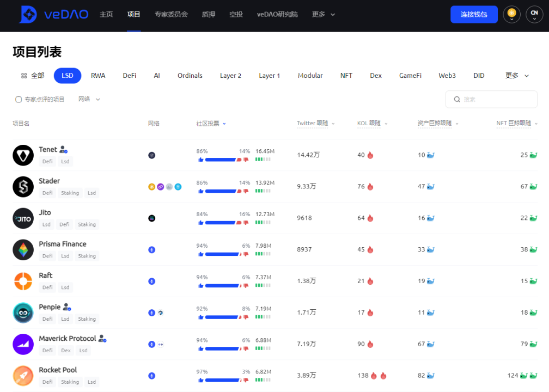Toggle the 专家点评的项目 checkbox

point(19,100)
